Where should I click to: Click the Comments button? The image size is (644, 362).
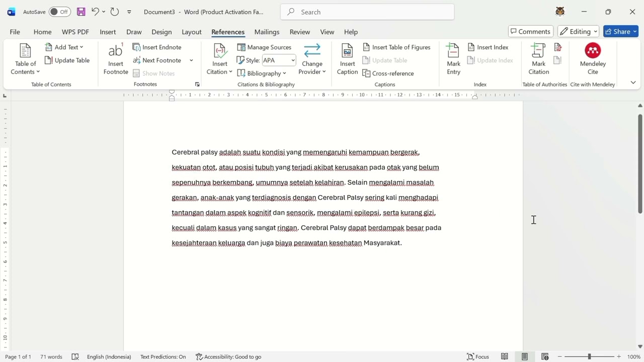531,31
